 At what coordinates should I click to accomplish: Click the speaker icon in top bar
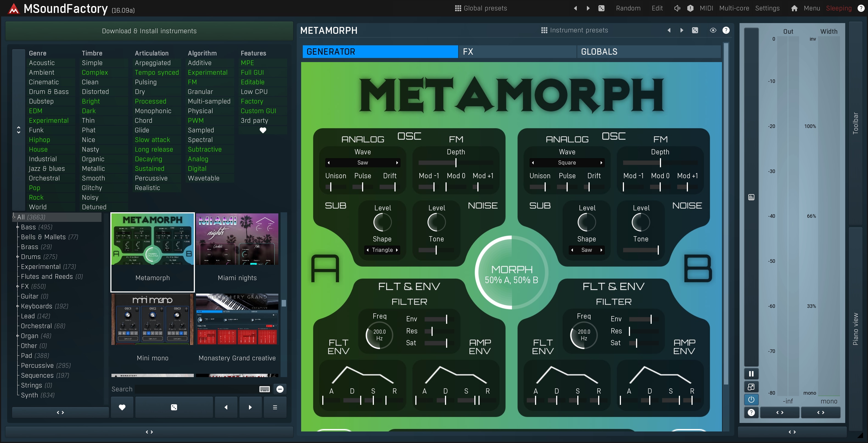pyautogui.click(x=677, y=8)
